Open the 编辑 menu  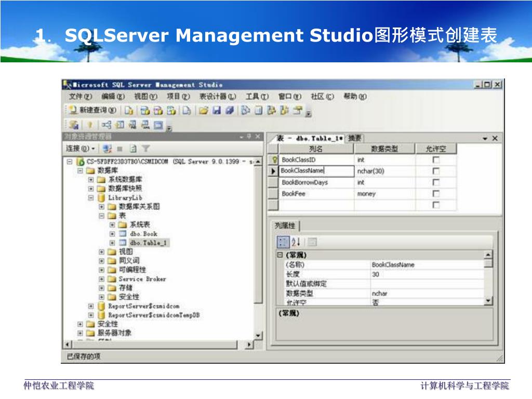113,96
